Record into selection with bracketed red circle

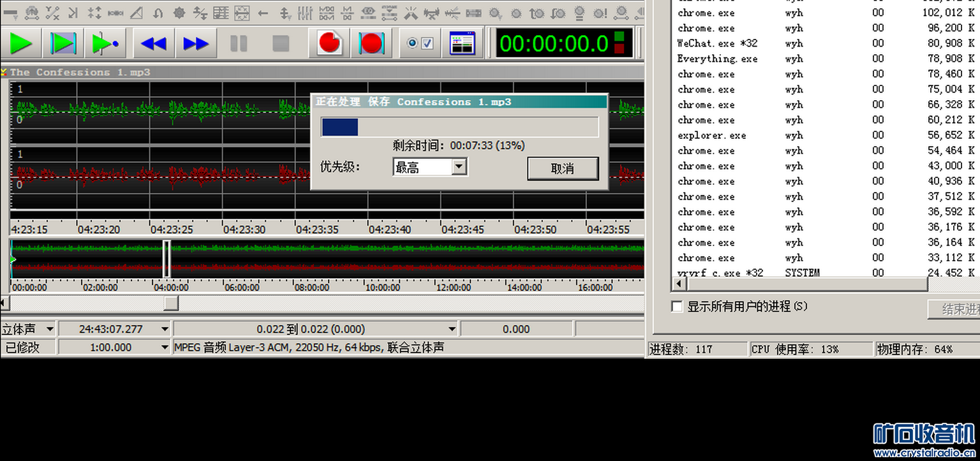(x=371, y=43)
